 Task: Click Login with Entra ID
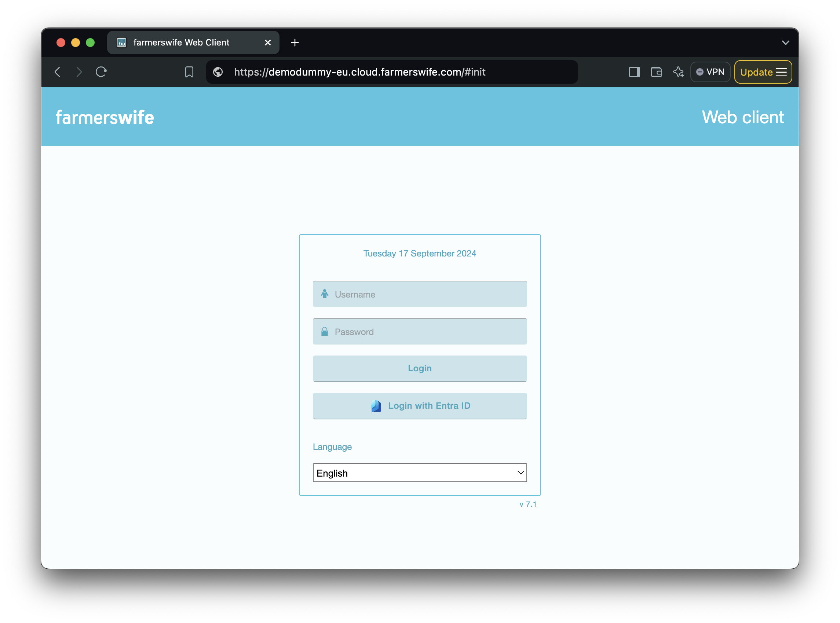click(x=420, y=406)
